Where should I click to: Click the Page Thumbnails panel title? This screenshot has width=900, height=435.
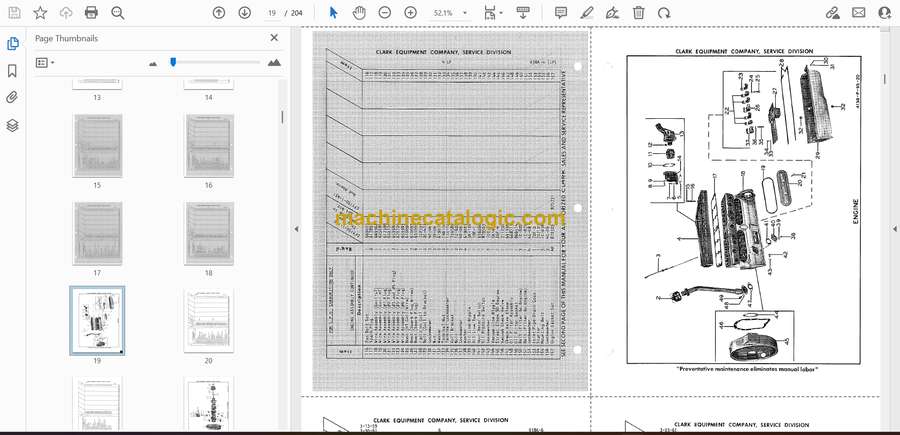pyautogui.click(x=67, y=38)
